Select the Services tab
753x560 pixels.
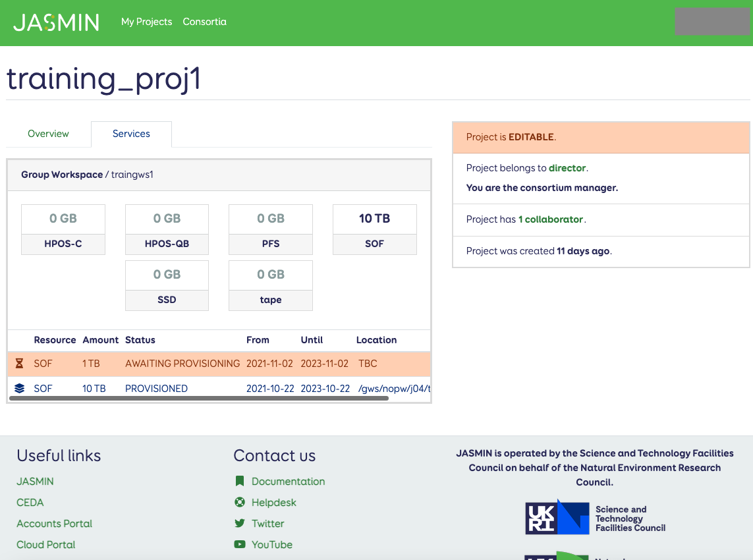click(131, 134)
